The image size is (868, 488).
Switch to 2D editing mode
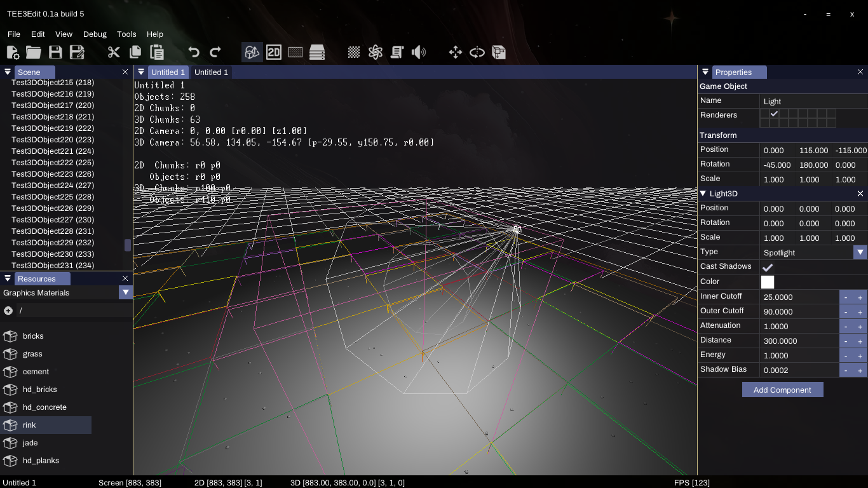274,53
